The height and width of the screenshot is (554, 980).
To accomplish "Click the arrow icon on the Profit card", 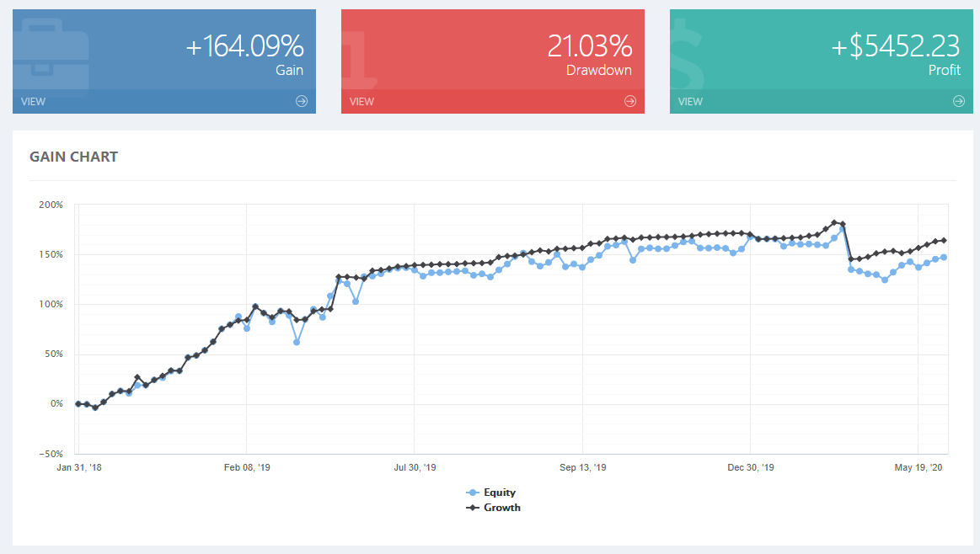I will [958, 101].
